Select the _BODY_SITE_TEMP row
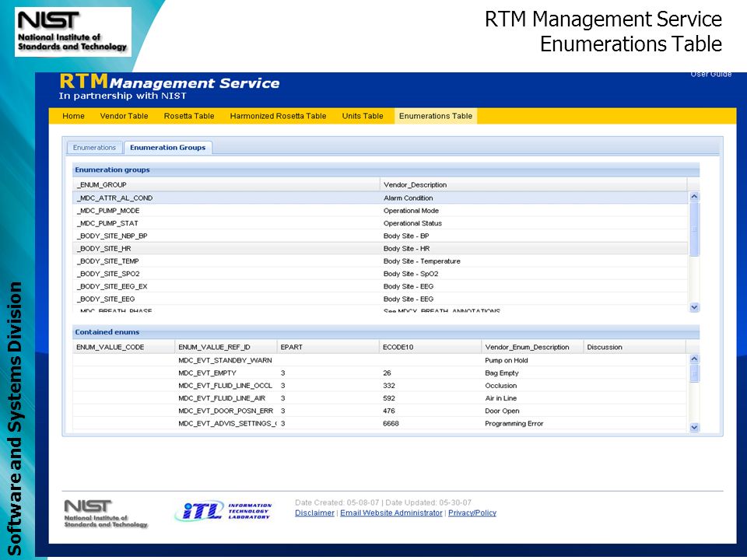This screenshot has height=560, width=747. [x=381, y=261]
